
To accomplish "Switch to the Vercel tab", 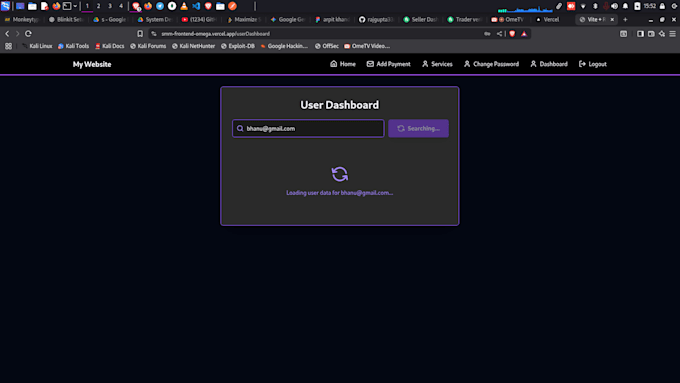I will (x=553, y=20).
